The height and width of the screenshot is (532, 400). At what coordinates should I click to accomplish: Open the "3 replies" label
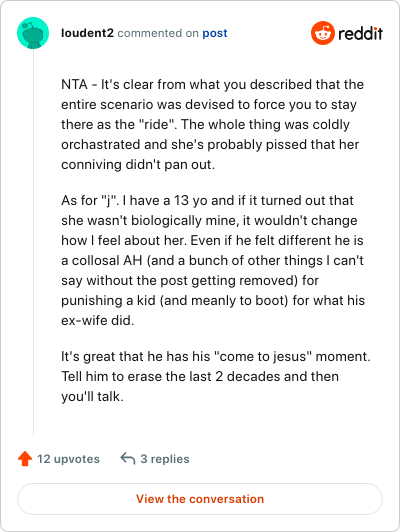165,459
